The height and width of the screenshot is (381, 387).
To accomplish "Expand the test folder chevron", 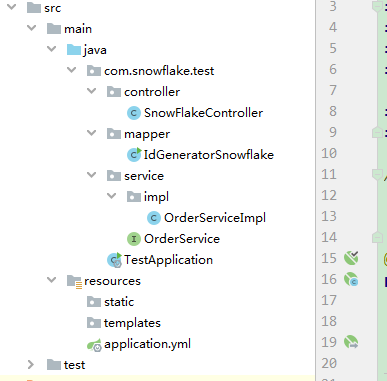I will (x=31, y=364).
